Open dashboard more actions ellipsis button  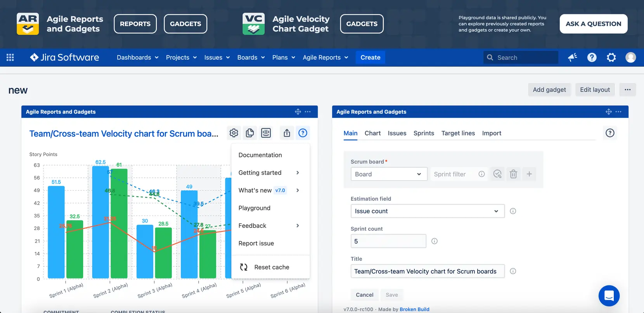click(627, 90)
